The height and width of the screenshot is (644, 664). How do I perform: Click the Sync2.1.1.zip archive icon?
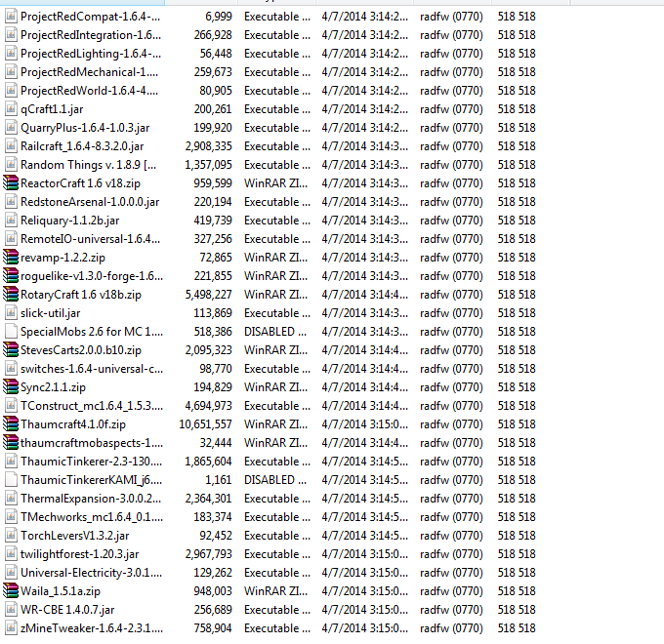pos(11,386)
